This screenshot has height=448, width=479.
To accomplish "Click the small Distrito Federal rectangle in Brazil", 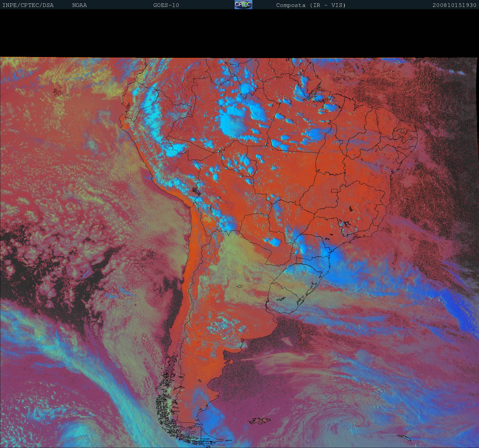I will click(334, 190).
